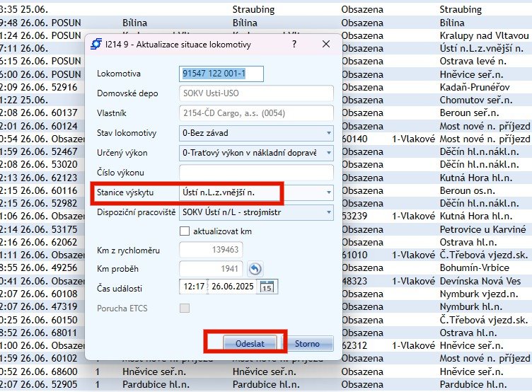Open the Určený výkon dropdown

328,152
